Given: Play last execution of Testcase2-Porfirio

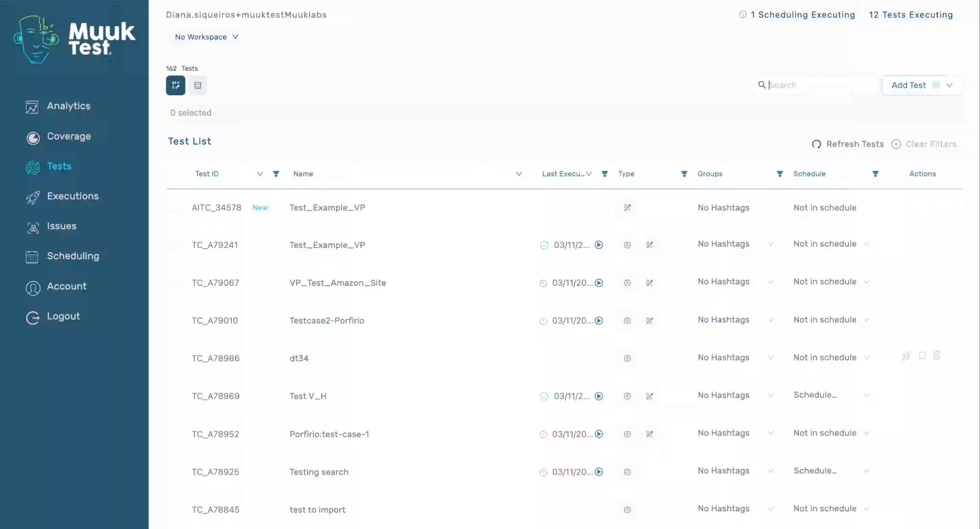Looking at the screenshot, I should [x=599, y=321].
